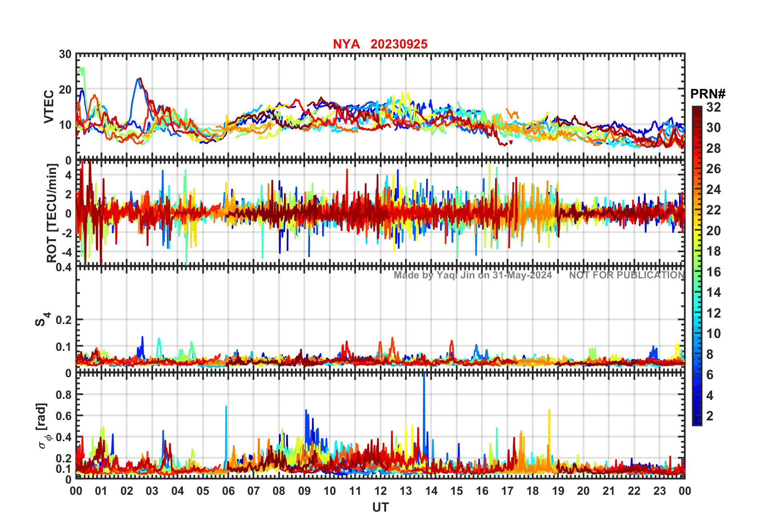Click the "30" tick on the VTEC axis
The height and width of the screenshot is (532, 761).
pyautogui.click(x=65, y=54)
